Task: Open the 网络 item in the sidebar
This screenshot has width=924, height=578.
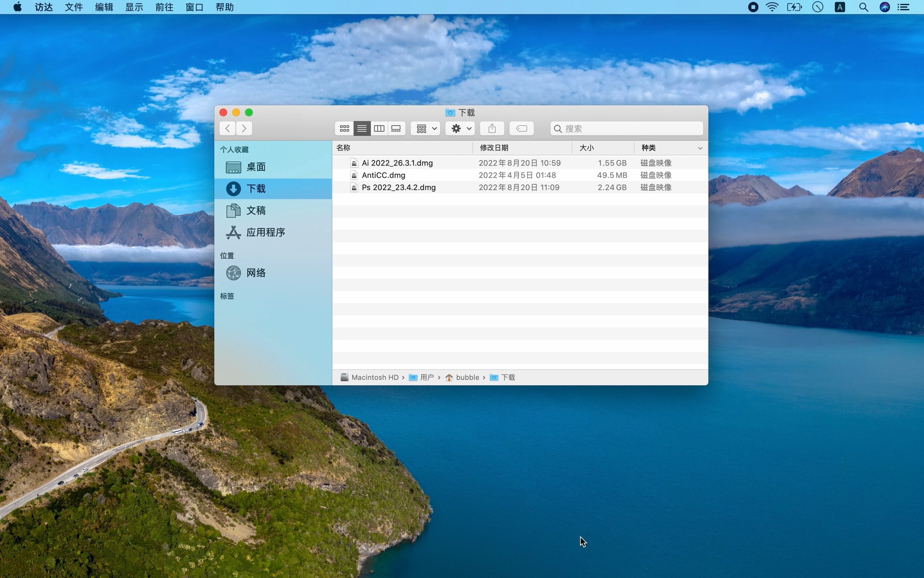Action: tap(256, 273)
